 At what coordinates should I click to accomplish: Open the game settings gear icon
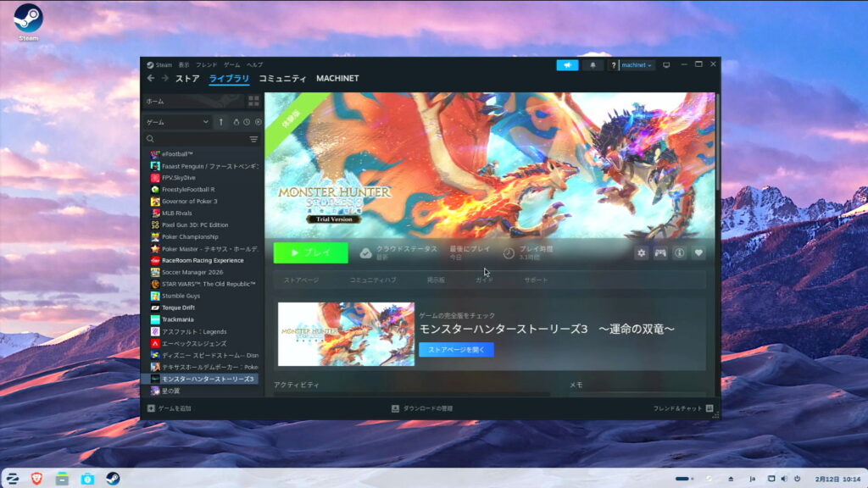pos(642,252)
